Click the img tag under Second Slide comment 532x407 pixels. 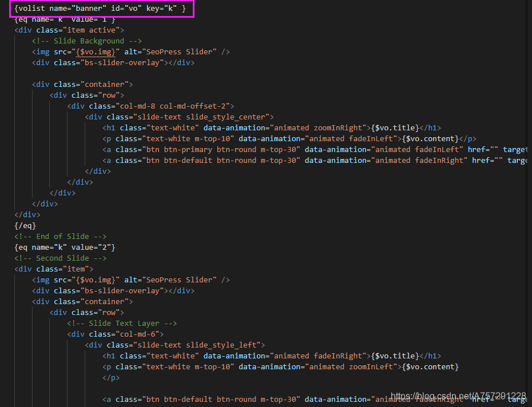pos(130,280)
